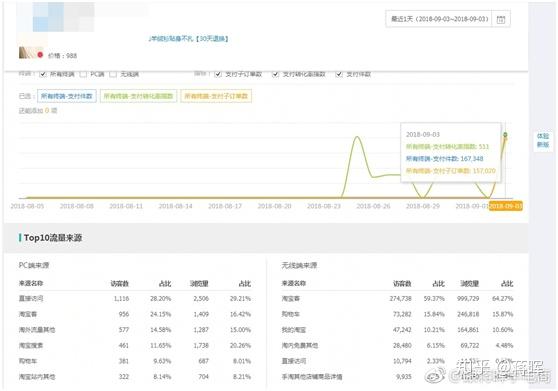Click the 2018-08-26 date on chart axis
558x391 pixels.
pos(373,206)
